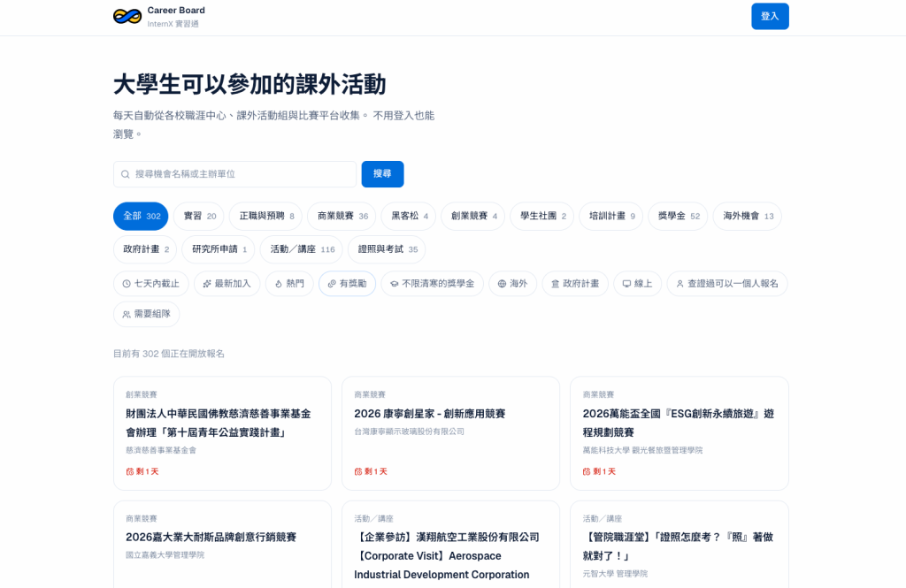Viewport: 906px width, 588px height.
Task: Switch to the 正職與預聘 category tab
Action: (265, 216)
